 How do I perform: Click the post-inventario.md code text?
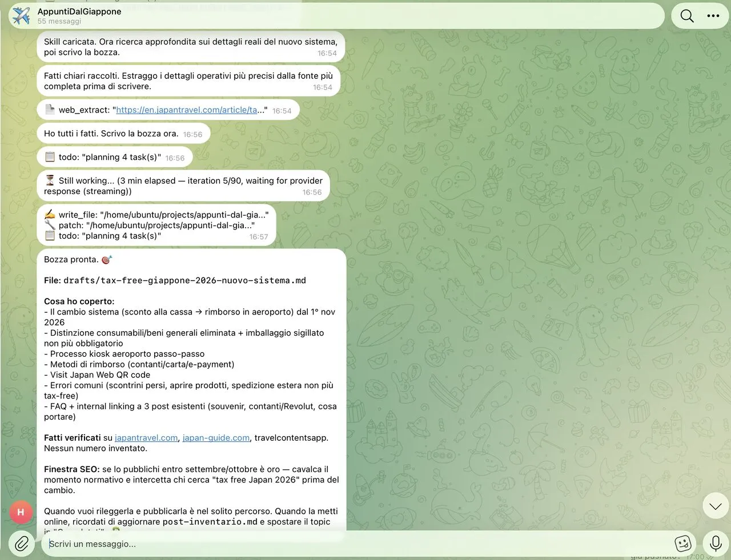210,522
